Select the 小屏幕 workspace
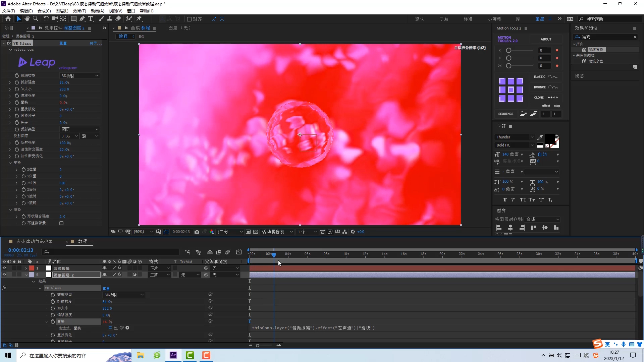 494,19
